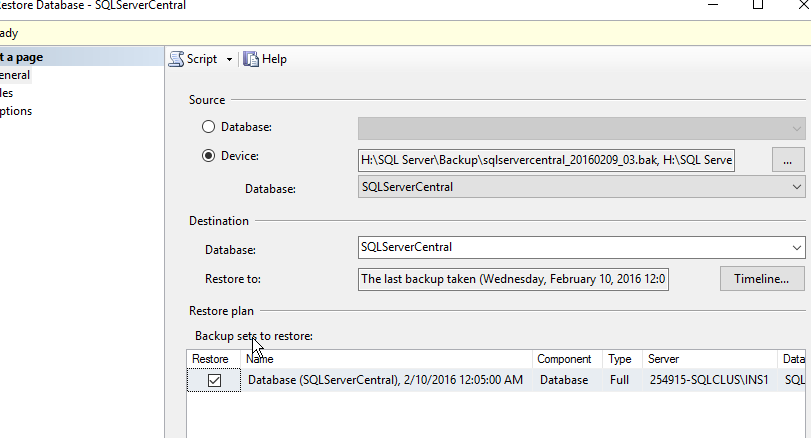
Task: Click the Restore to text field
Action: (x=513, y=279)
